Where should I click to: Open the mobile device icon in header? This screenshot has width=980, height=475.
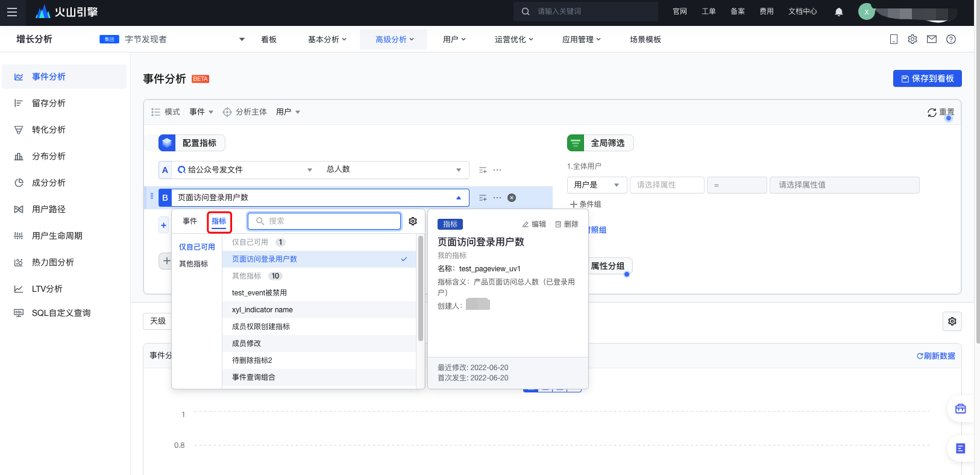point(894,39)
